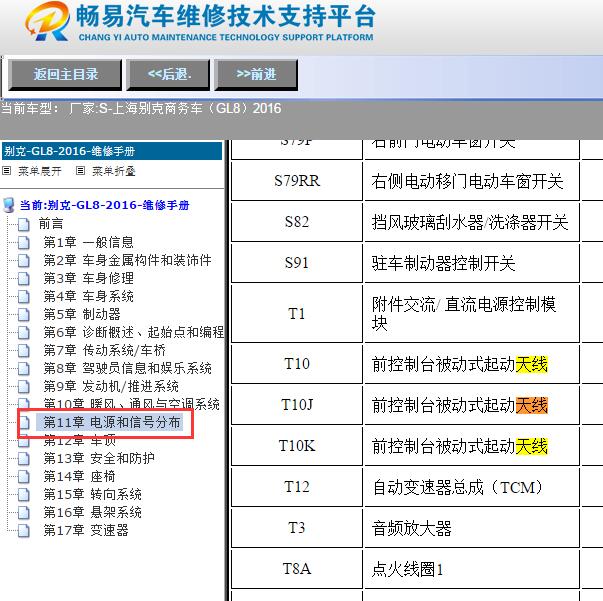
Task: Open 第5章 制动器
Action: tap(82, 315)
